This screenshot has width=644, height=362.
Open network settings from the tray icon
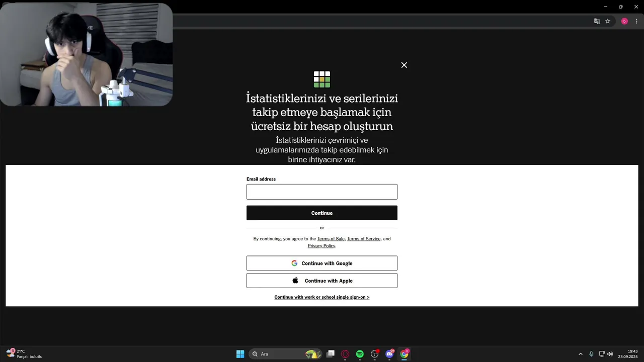[x=602, y=354]
